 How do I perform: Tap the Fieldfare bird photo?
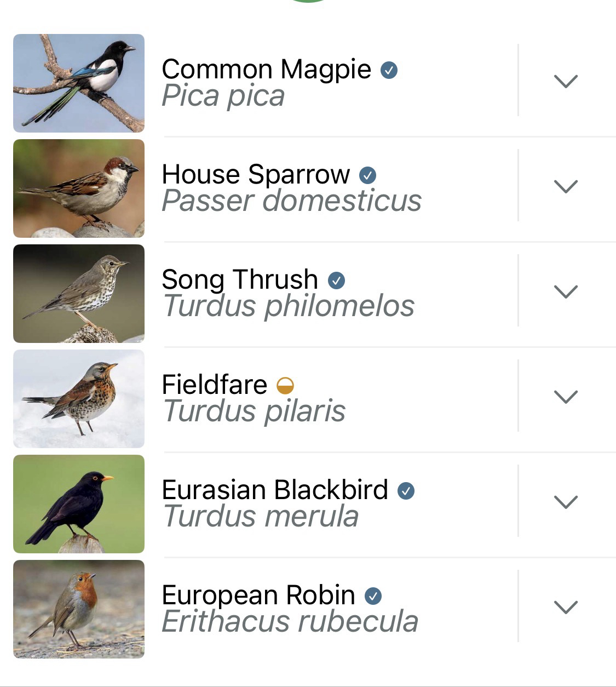[79, 399]
